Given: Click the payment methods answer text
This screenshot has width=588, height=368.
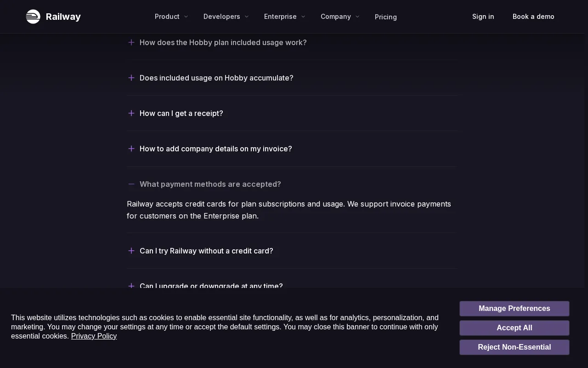Looking at the screenshot, I should pyautogui.click(x=289, y=210).
